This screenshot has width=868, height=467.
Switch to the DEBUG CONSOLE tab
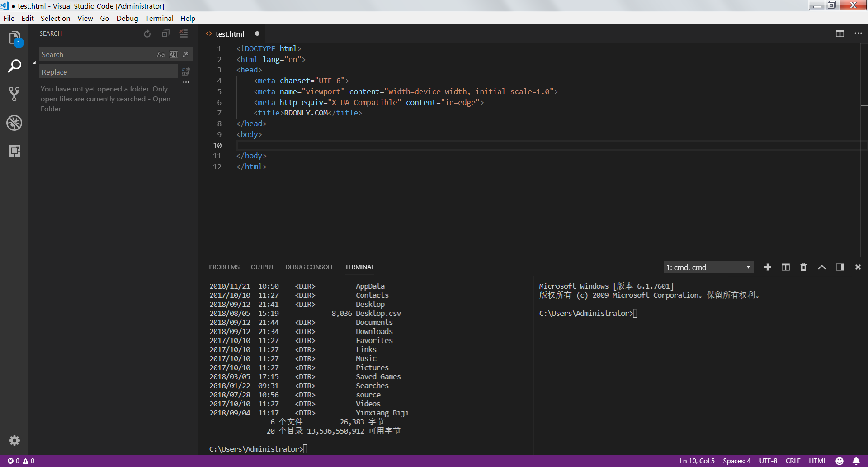[x=310, y=267]
